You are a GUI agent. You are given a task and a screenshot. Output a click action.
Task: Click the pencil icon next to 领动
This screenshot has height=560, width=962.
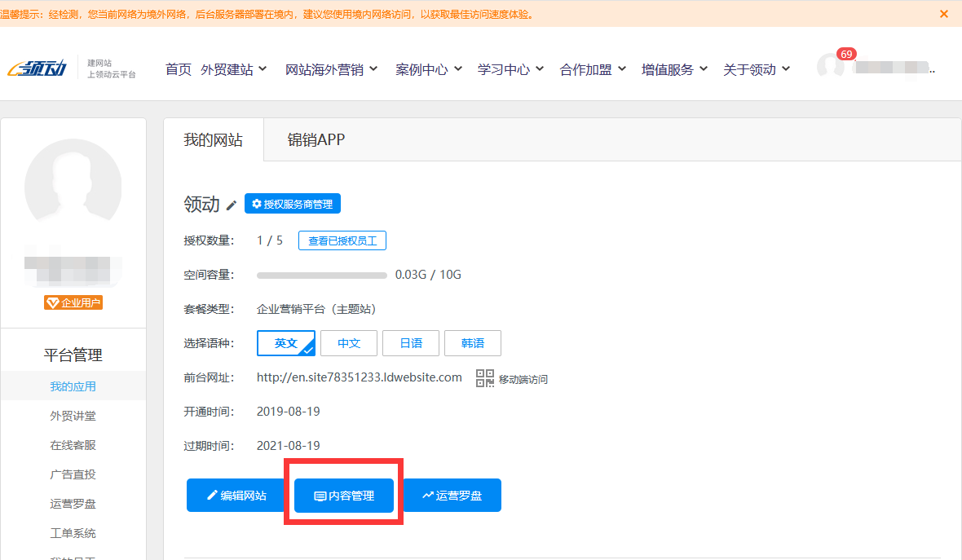(232, 205)
